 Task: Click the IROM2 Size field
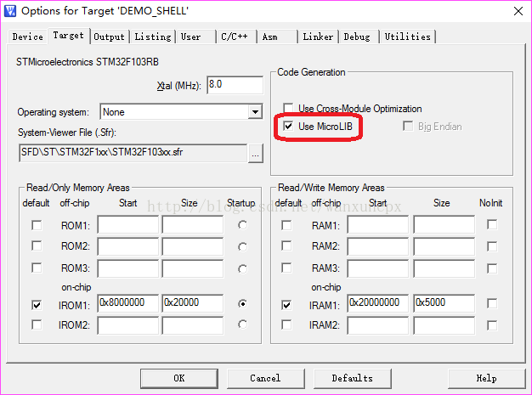193,325
